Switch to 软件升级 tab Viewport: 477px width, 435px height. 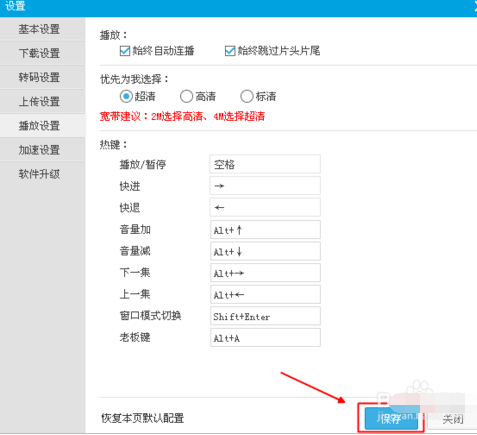click(39, 174)
